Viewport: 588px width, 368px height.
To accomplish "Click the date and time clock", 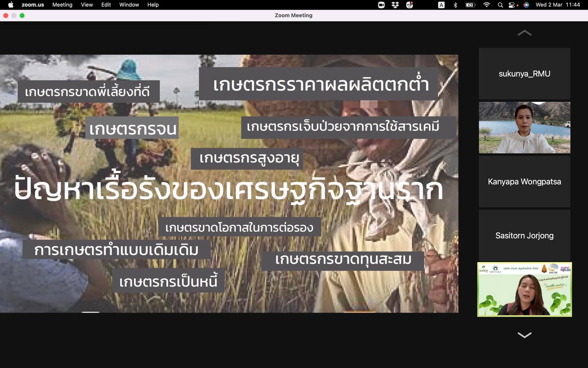I will (558, 5).
